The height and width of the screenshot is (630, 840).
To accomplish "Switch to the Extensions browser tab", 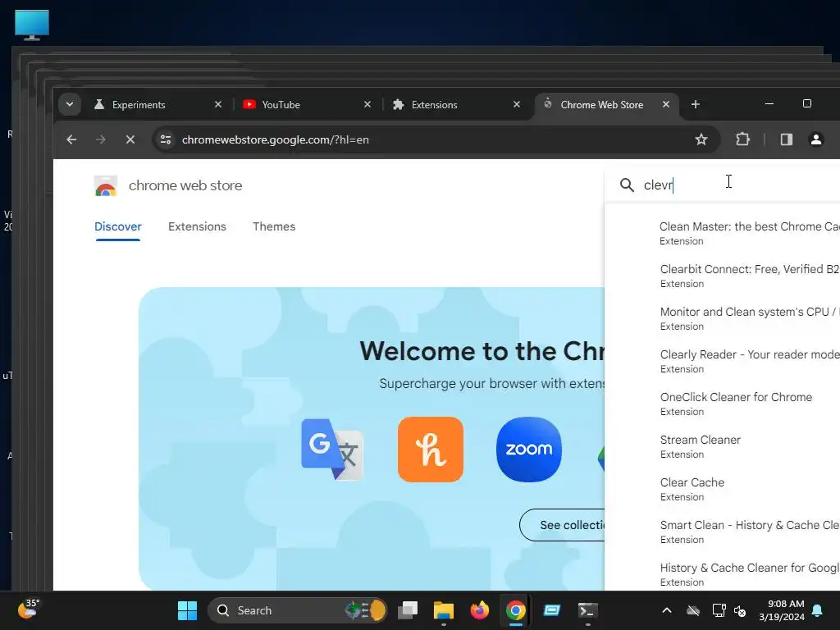I will (x=434, y=105).
